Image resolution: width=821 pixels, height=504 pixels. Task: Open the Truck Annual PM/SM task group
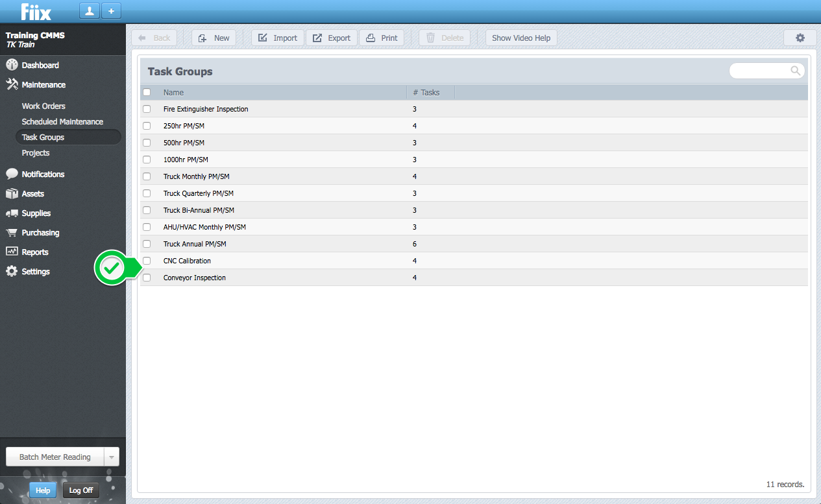[195, 244]
